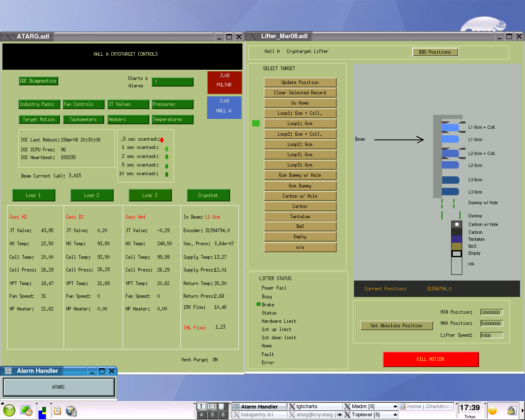Switch to tgtcharts in the taskbar
The width and height of the screenshot is (525, 420).
coord(315,406)
